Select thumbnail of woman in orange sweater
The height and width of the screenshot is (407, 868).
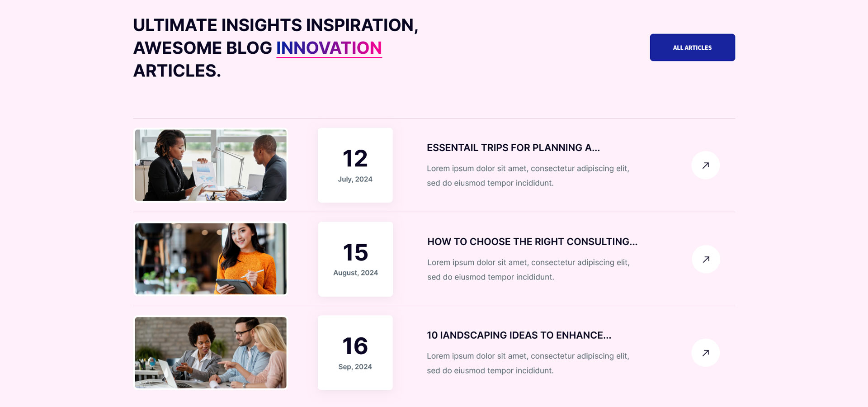[211, 259]
